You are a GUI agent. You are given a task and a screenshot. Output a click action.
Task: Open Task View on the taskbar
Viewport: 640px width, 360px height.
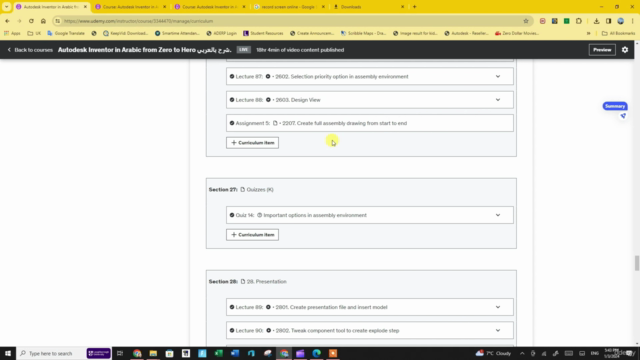120,353
